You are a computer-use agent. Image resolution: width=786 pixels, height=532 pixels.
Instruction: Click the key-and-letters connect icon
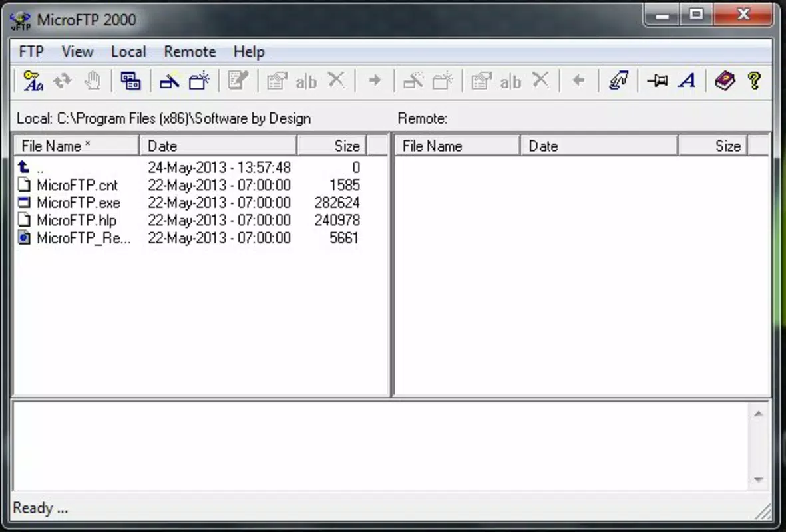[x=33, y=80]
